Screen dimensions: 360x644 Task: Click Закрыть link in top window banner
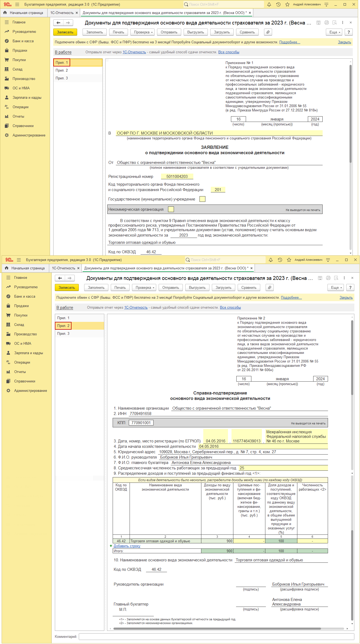click(344, 42)
